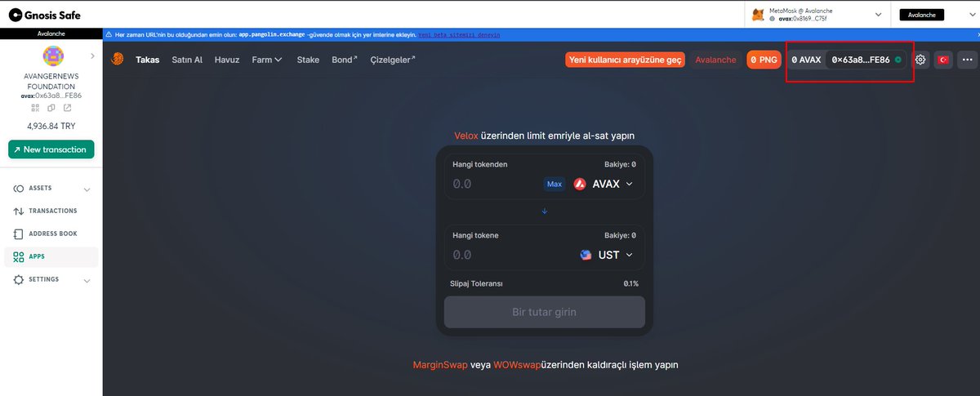Image resolution: width=980 pixels, height=396 pixels.
Task: Click Yeni kullanıcı arayüzüne geç button
Action: [626, 60]
